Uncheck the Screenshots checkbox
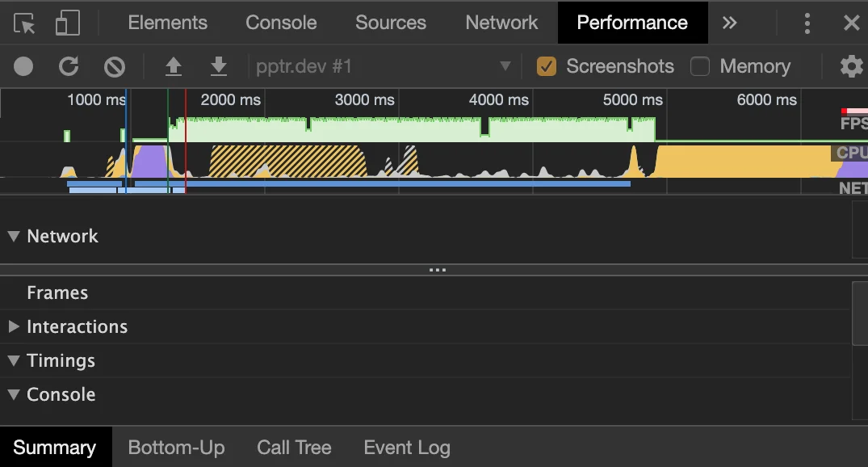This screenshot has height=467, width=868. point(547,66)
